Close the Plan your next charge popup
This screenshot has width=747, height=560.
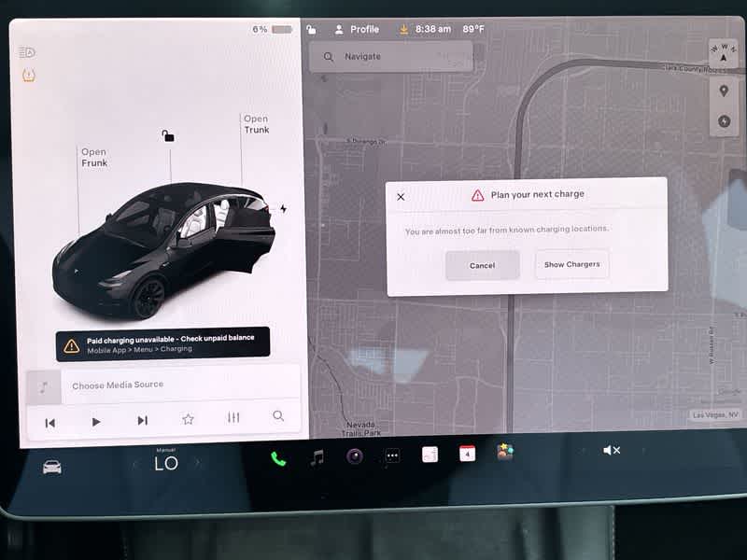(401, 197)
